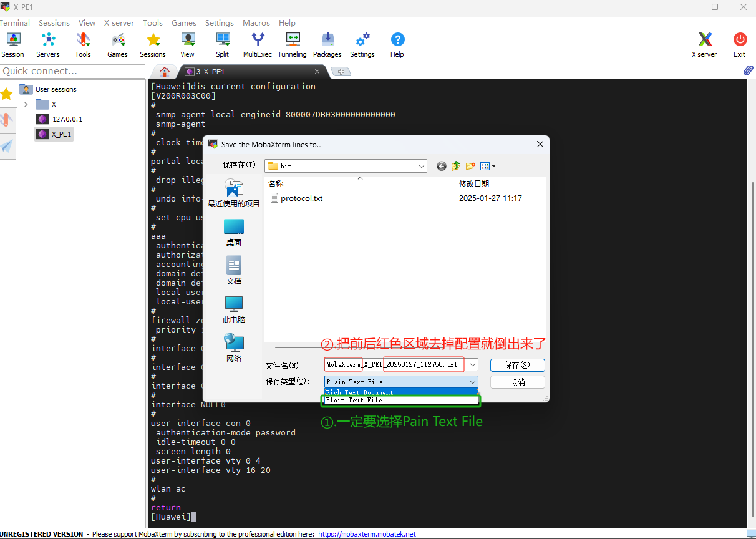Click the Split toolbar icon

(x=223, y=46)
